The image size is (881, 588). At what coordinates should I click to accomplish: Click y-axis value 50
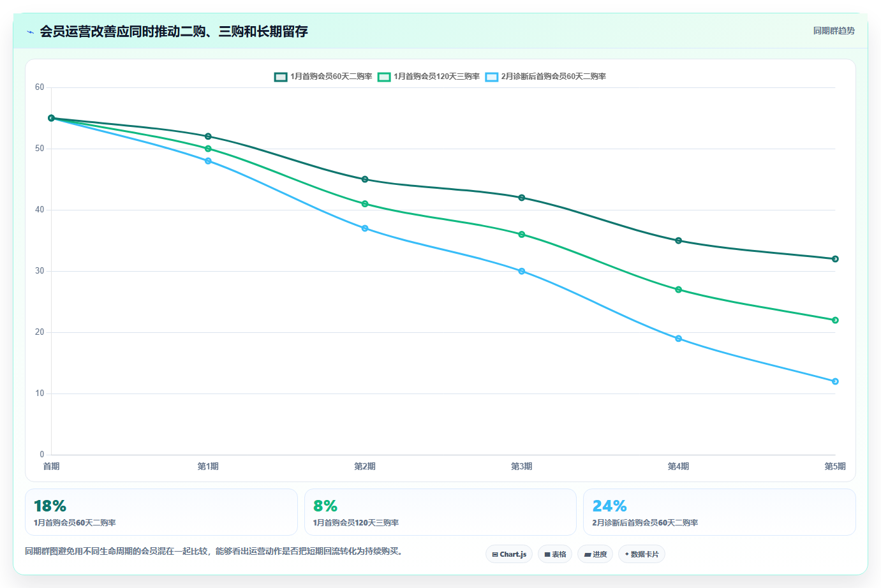40,149
